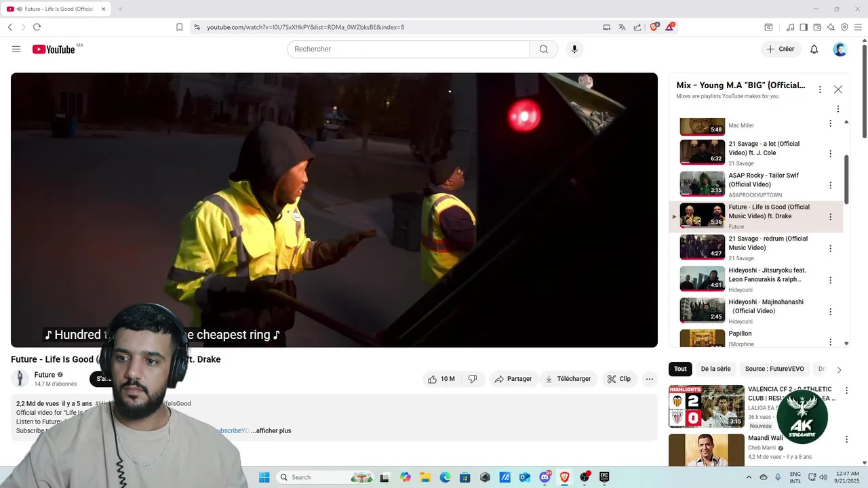Viewport: 868px width, 488px height.
Task: Click the Clip button
Action: point(618,379)
